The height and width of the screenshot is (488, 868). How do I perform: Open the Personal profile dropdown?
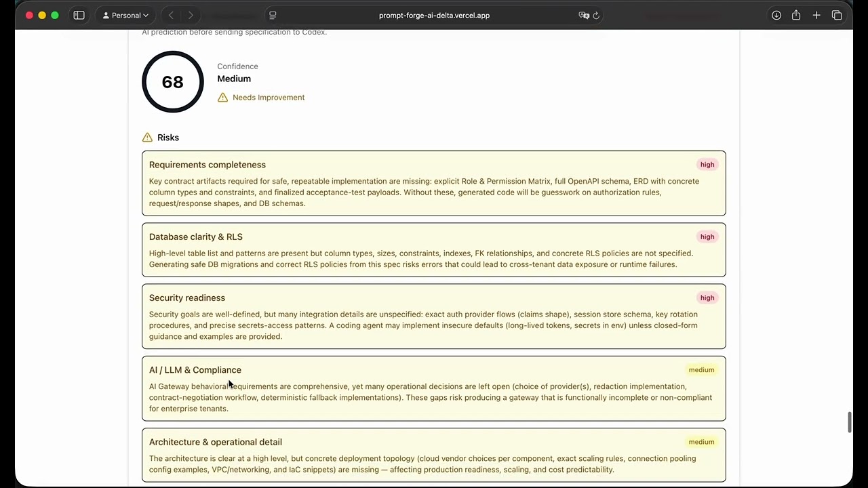(125, 15)
